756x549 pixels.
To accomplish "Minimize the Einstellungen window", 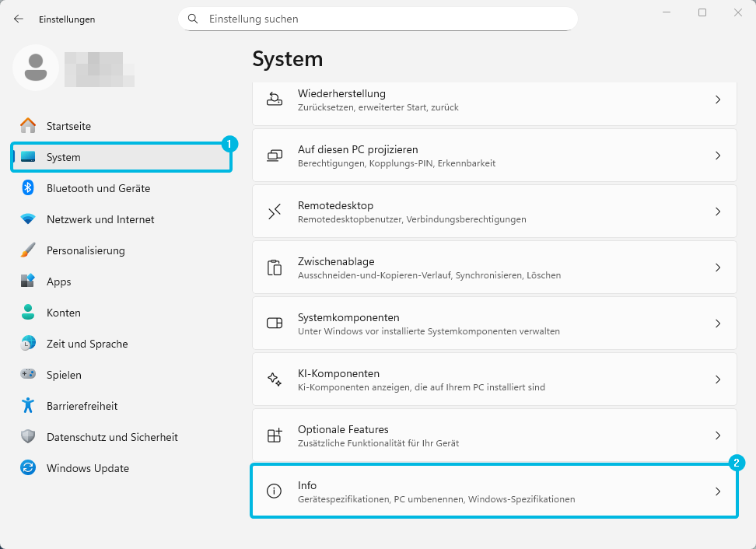I will tap(667, 12).
